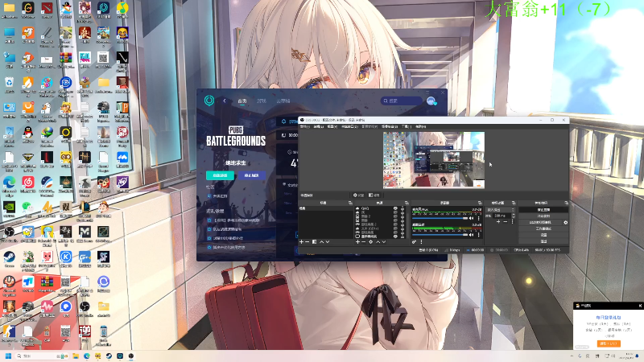
Task: Adjust transition duration stepper arrows
Action: 514,216
